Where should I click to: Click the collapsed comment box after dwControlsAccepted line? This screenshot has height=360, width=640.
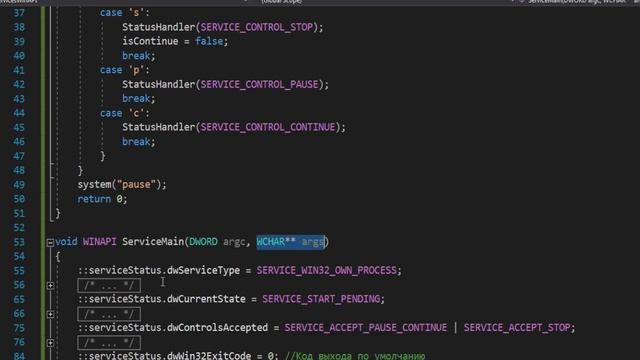pyautogui.click(x=109, y=342)
